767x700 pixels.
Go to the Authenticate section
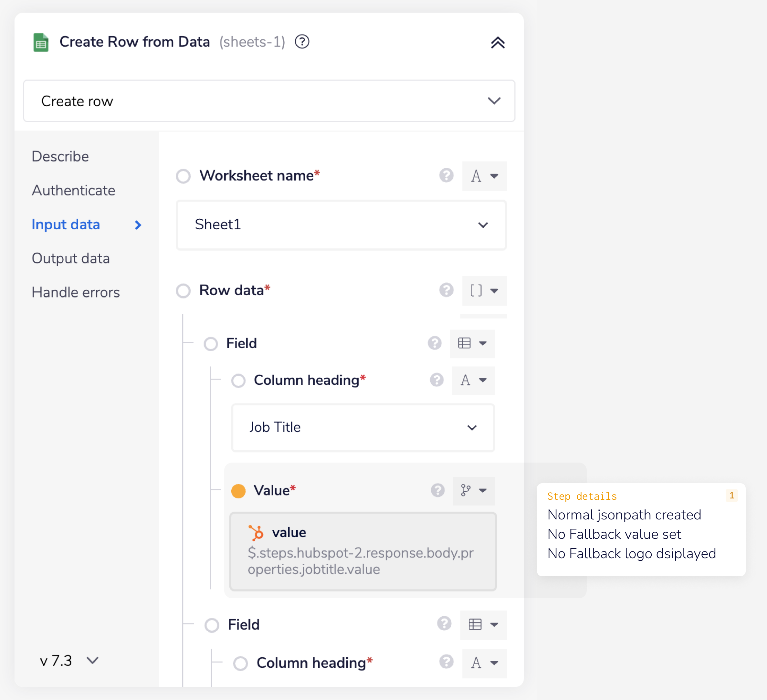click(x=73, y=190)
